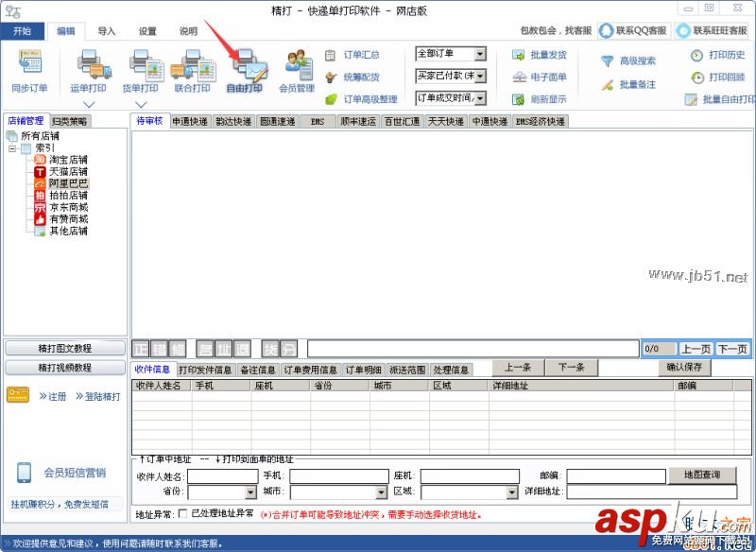The height and width of the screenshot is (552, 756).
Task: Open 高级搜索 advanced search
Action: pos(628,60)
